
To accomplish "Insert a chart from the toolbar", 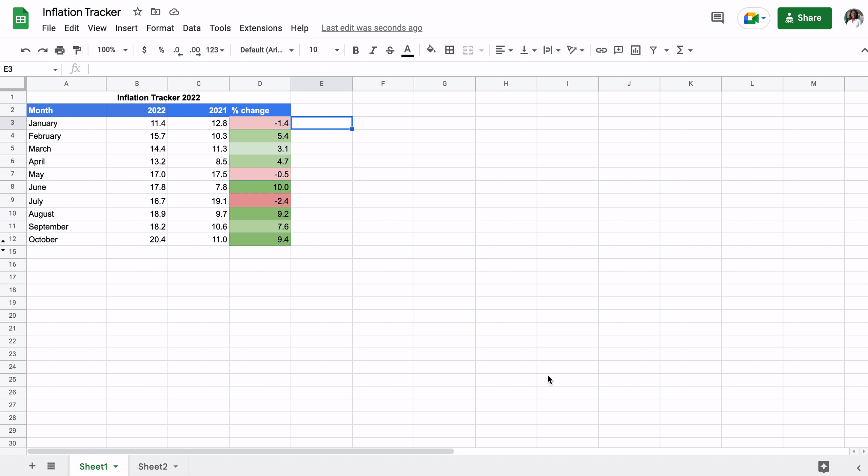I will tap(635, 50).
